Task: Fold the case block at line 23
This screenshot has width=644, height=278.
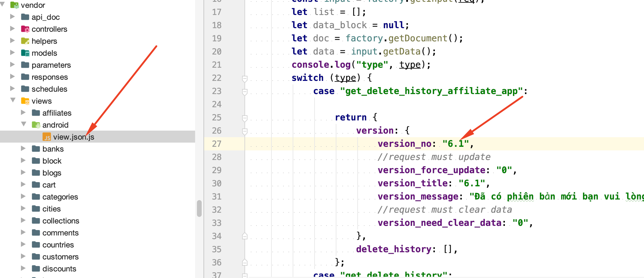Action: [245, 92]
